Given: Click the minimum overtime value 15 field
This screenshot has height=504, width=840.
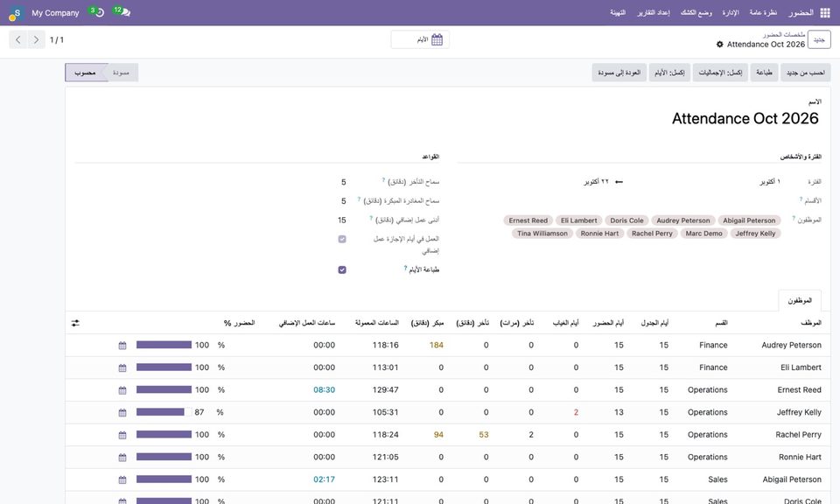Looking at the screenshot, I should click(342, 220).
